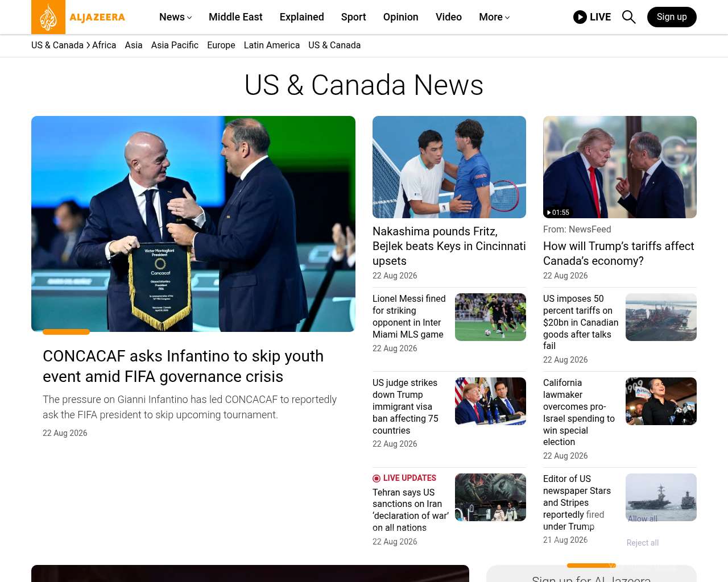Expand the More dropdown menu
The image size is (728, 582).
point(494,17)
